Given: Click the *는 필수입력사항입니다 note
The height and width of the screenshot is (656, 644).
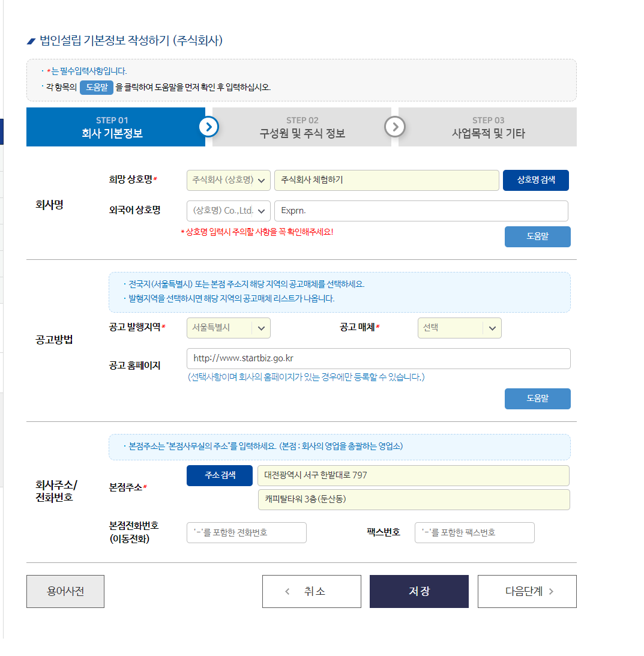Looking at the screenshot, I should click(x=85, y=71).
